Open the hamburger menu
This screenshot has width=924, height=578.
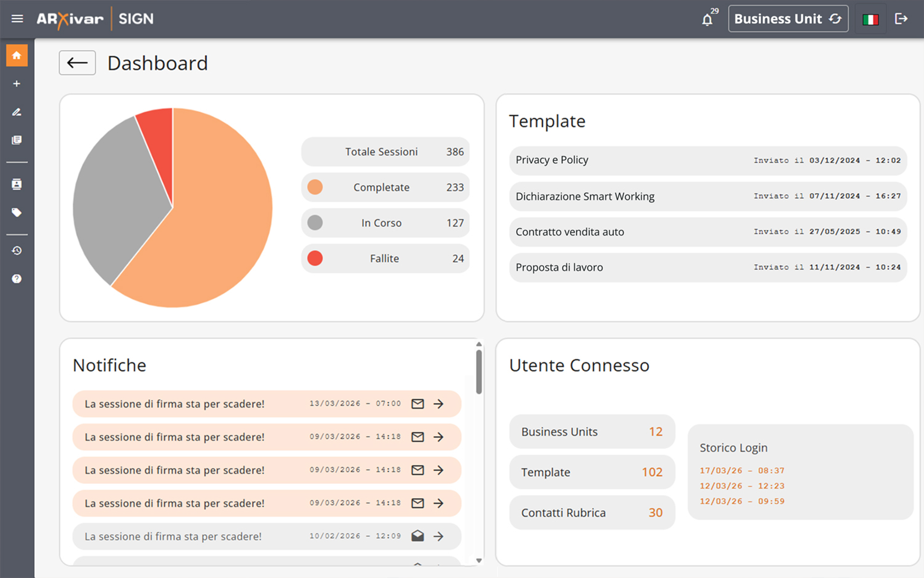(17, 18)
